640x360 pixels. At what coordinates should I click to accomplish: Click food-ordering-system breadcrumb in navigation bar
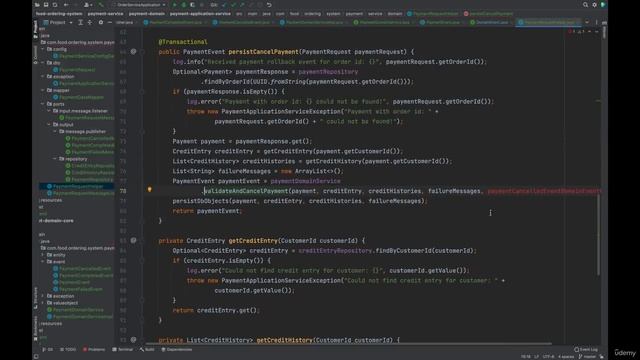click(x=59, y=13)
